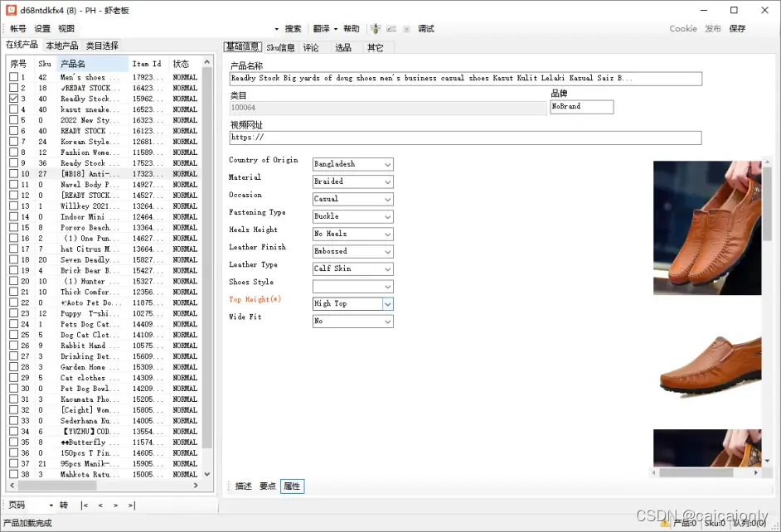
Task: Go to the previous page arrow <
Action: 100,505
